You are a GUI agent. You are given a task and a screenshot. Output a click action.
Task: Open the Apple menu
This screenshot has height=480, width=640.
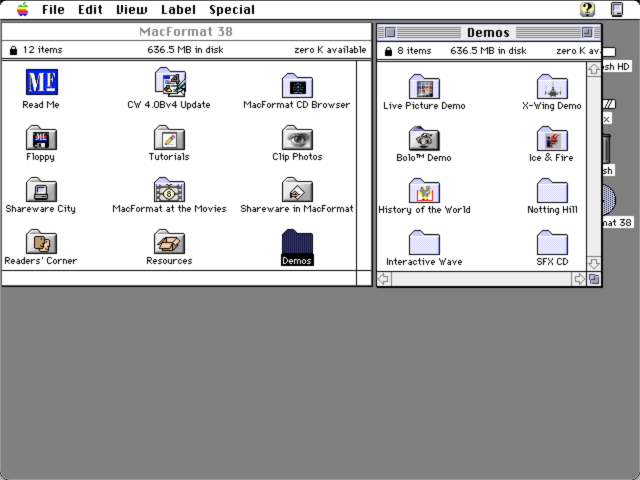click(x=23, y=9)
